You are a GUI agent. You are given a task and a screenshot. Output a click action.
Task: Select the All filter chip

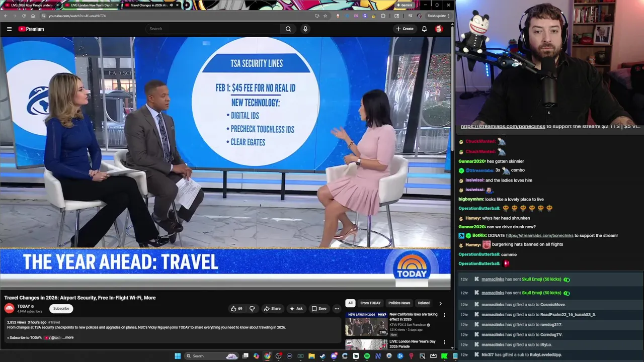(350, 303)
